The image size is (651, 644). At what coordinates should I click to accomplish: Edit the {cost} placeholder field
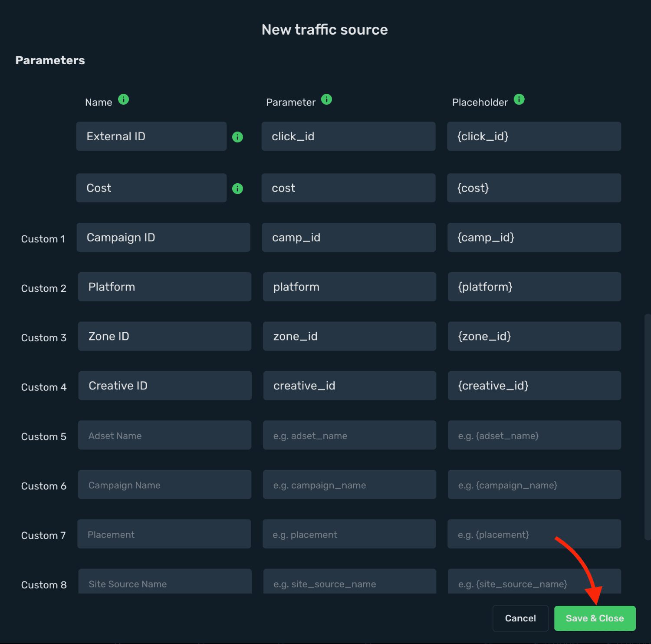pyautogui.click(x=534, y=188)
